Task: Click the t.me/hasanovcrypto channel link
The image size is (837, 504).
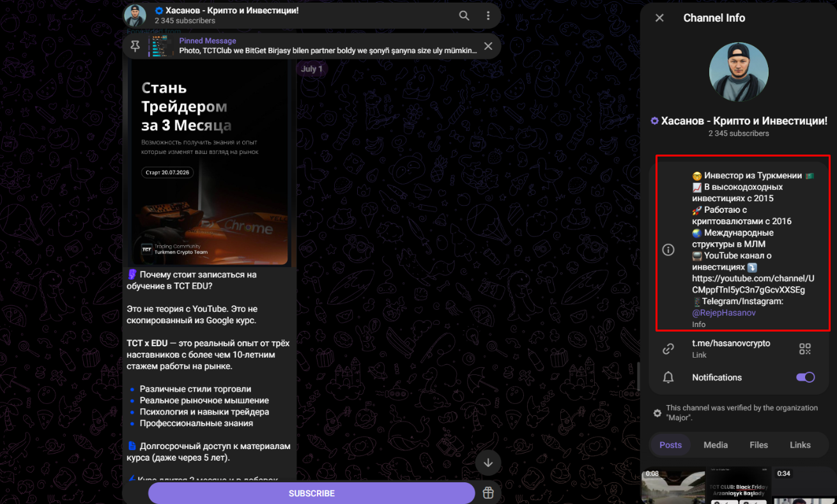Action: coord(731,344)
